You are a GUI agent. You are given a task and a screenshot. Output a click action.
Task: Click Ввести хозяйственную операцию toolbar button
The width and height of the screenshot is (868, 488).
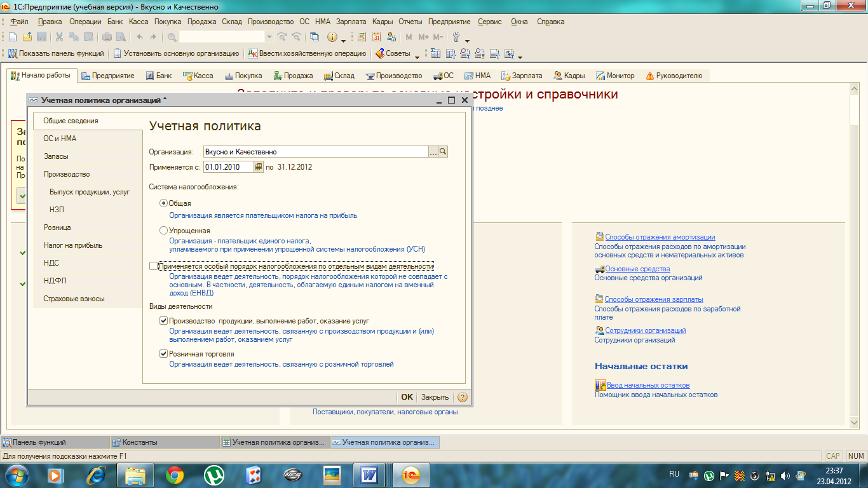(x=307, y=53)
